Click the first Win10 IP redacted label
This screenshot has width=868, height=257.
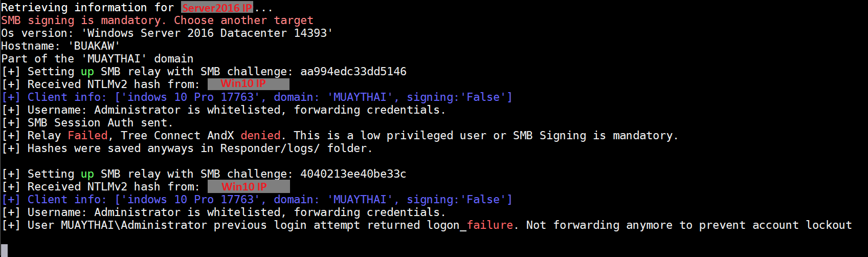coord(248,84)
